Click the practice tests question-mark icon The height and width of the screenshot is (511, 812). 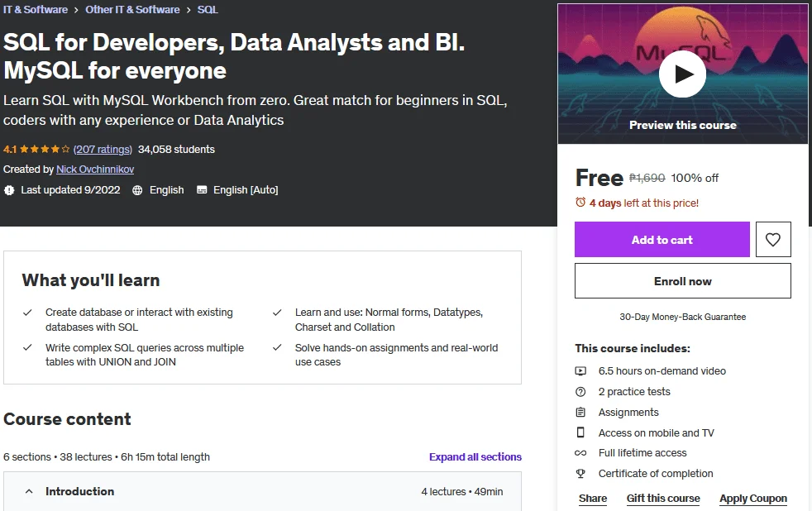pos(580,391)
